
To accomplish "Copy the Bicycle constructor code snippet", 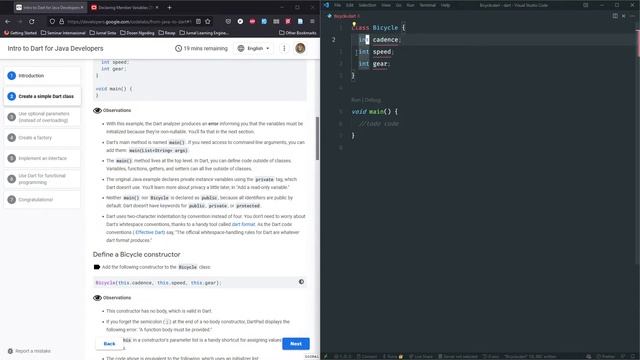I will pyautogui.click(x=301, y=282).
